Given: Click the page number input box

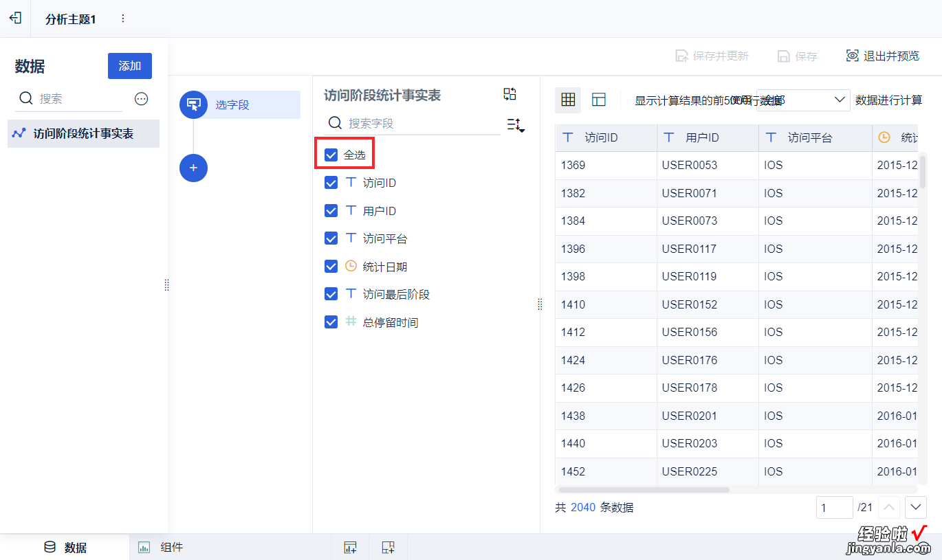Looking at the screenshot, I should pos(835,508).
